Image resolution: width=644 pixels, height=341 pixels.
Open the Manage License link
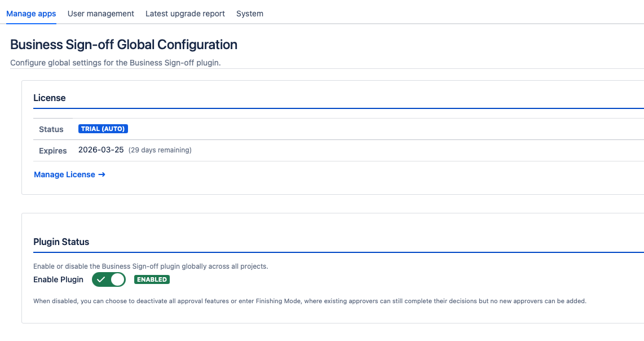point(64,174)
